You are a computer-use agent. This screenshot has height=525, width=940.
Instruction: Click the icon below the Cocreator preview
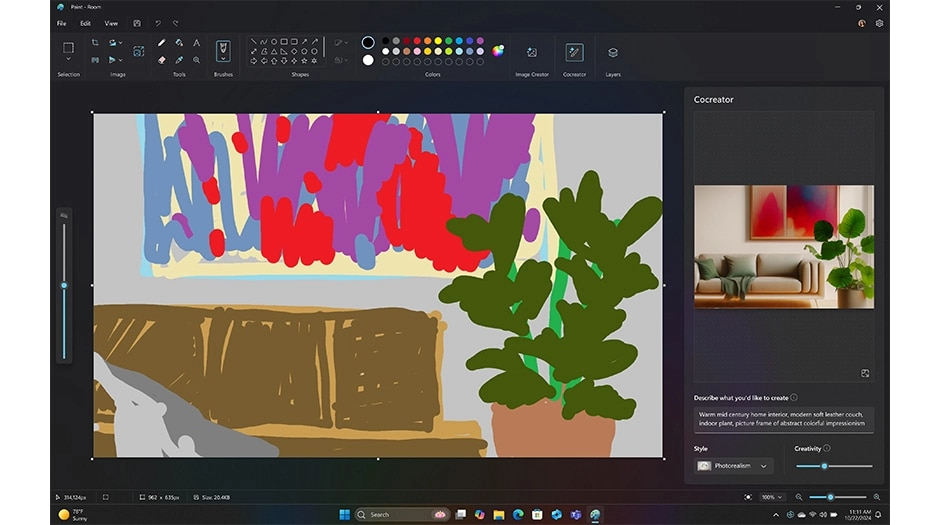click(x=865, y=373)
